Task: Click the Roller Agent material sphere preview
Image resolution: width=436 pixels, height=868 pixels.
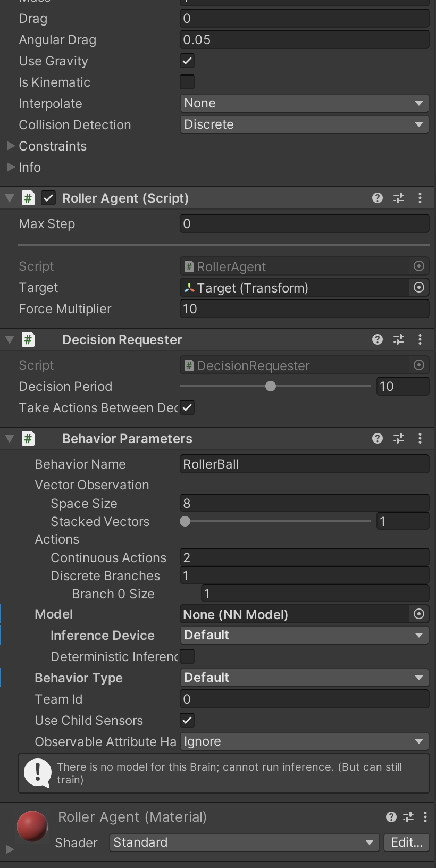Action: (32, 826)
